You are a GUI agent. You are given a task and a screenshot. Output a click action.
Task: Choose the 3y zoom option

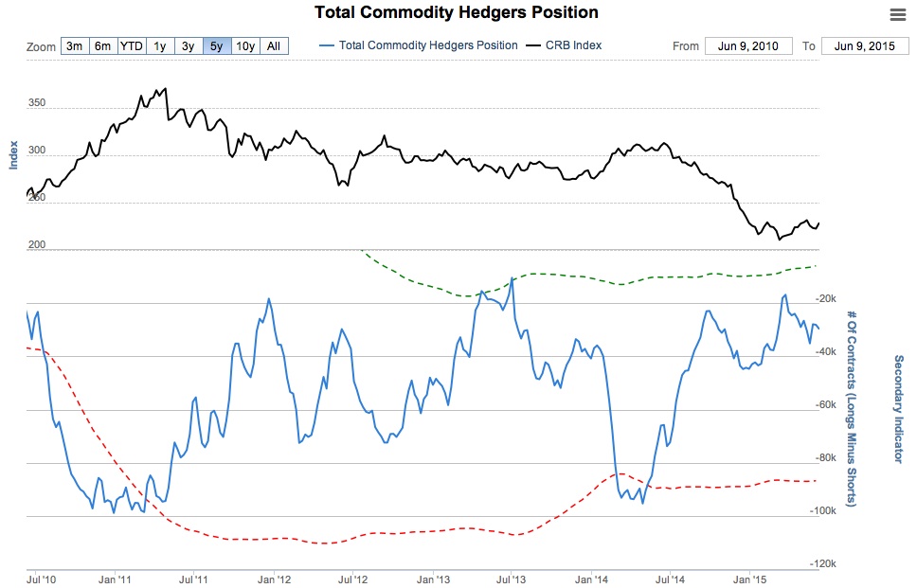(188, 46)
